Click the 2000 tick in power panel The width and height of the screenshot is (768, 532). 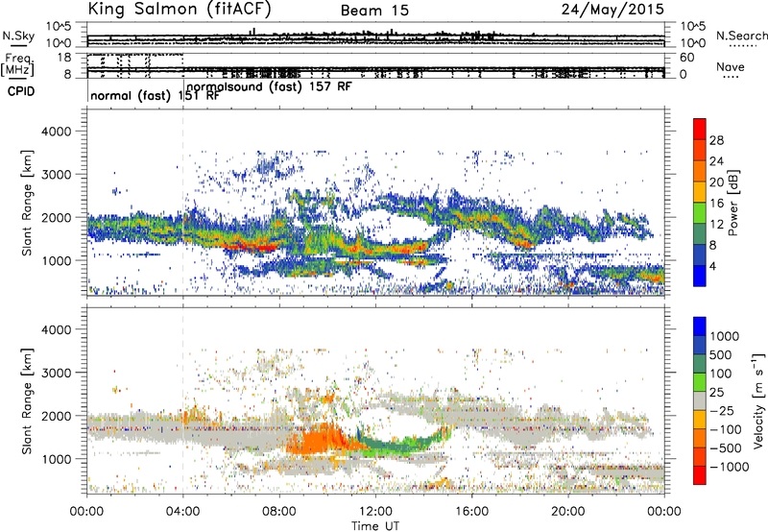[x=56, y=217]
